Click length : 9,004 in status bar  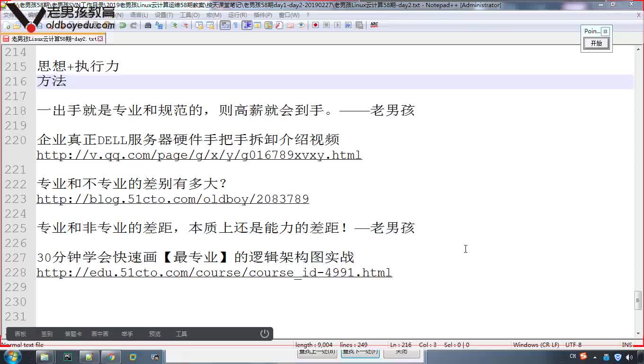pos(314,345)
